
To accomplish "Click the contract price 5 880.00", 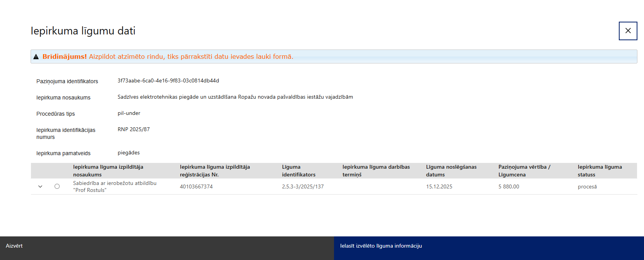I will [x=509, y=186].
